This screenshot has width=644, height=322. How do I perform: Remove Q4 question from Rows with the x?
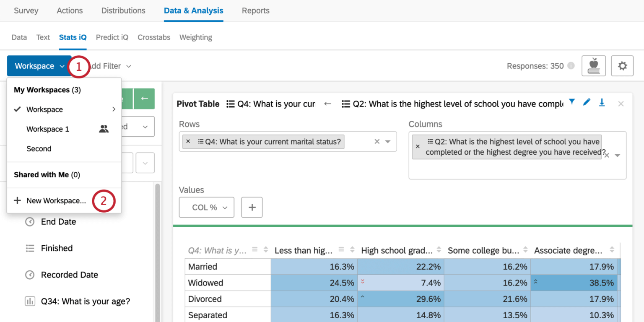188,141
